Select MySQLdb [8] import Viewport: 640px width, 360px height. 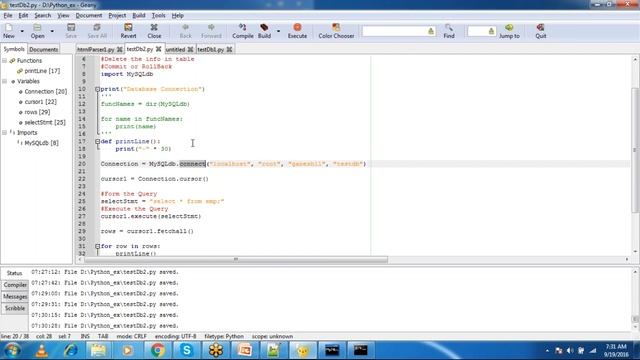42,143
